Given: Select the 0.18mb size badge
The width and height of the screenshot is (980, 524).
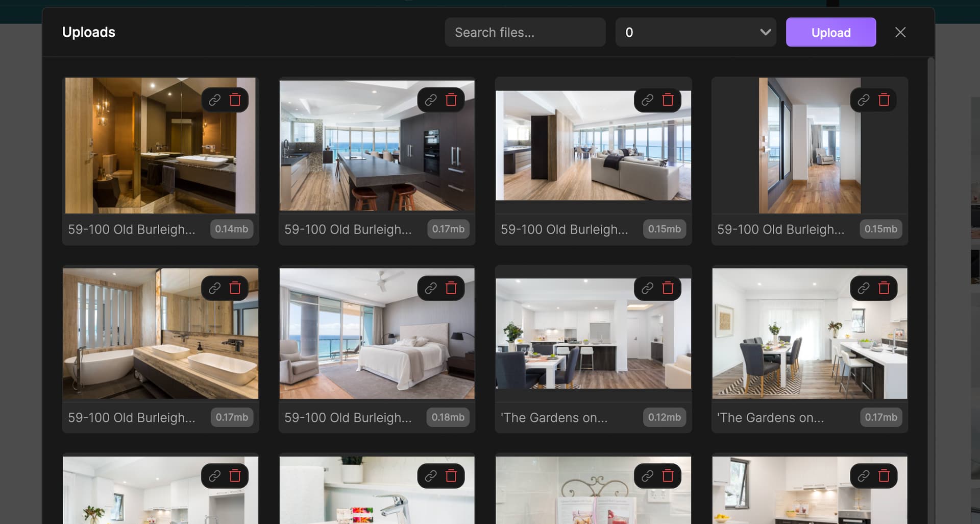Looking at the screenshot, I should click(x=448, y=417).
